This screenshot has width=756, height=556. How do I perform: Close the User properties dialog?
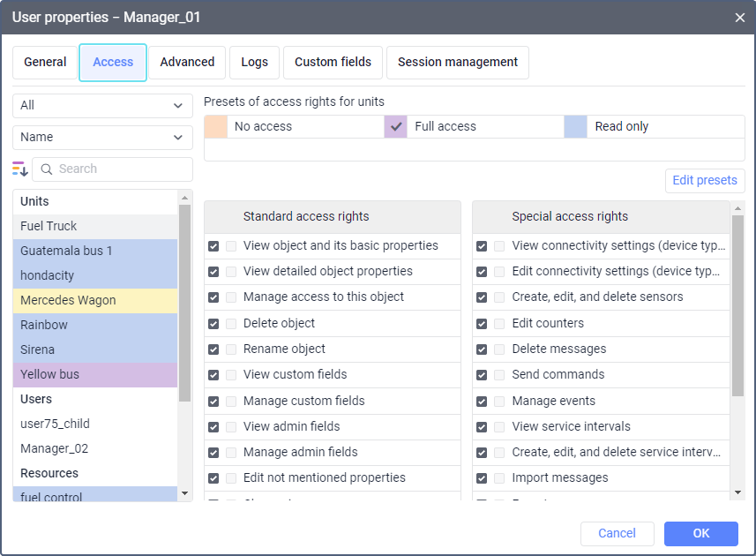coord(740,17)
